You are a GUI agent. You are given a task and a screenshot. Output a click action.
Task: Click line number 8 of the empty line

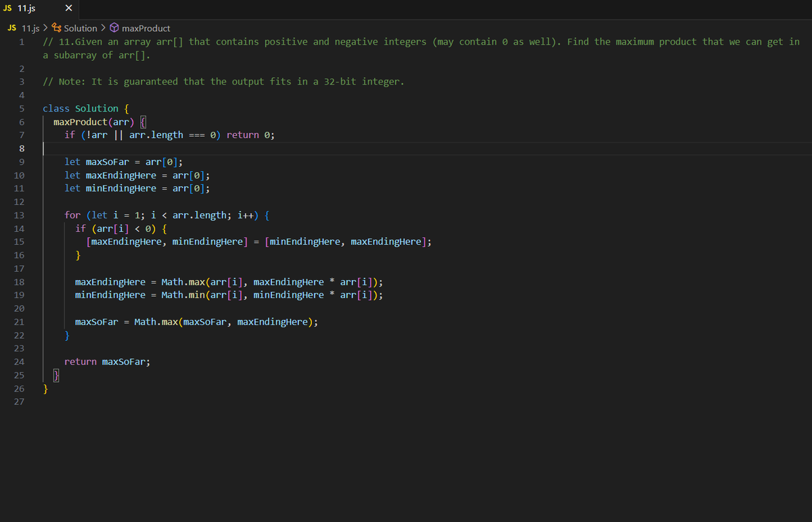(x=22, y=148)
